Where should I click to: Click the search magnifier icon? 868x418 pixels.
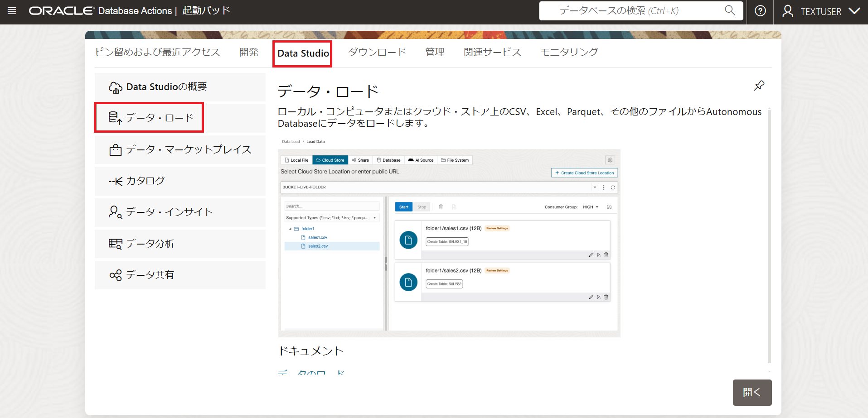729,10
